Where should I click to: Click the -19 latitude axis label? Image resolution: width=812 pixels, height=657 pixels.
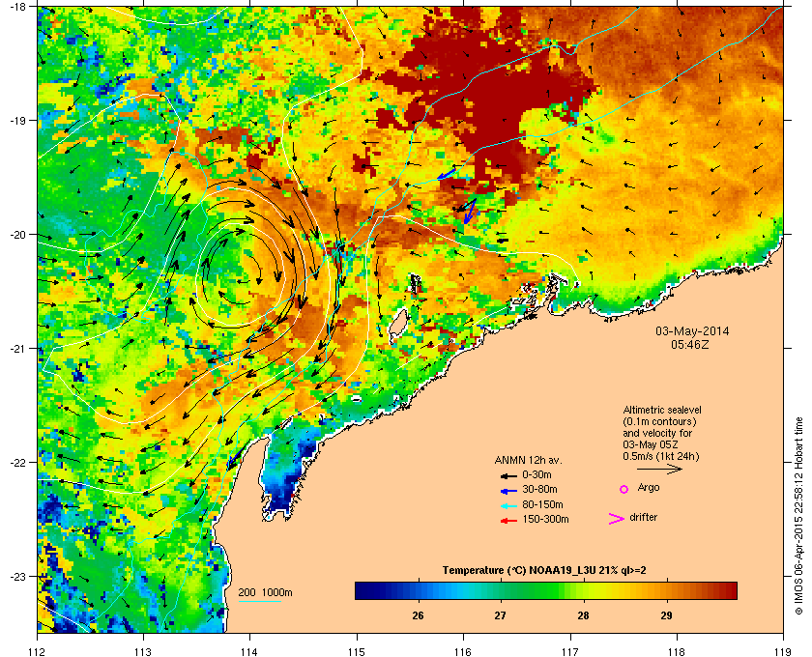click(17, 121)
